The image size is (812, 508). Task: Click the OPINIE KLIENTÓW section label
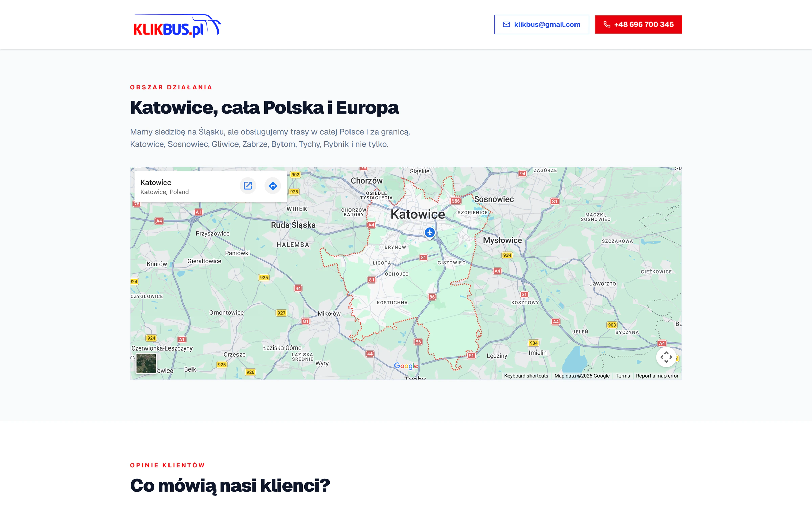pos(167,465)
